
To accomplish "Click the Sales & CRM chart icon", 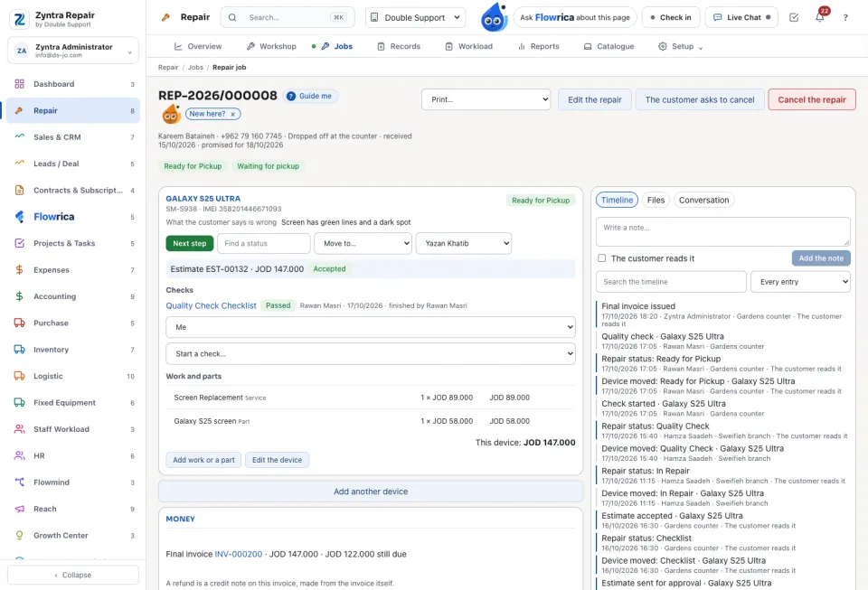I will click(19, 137).
